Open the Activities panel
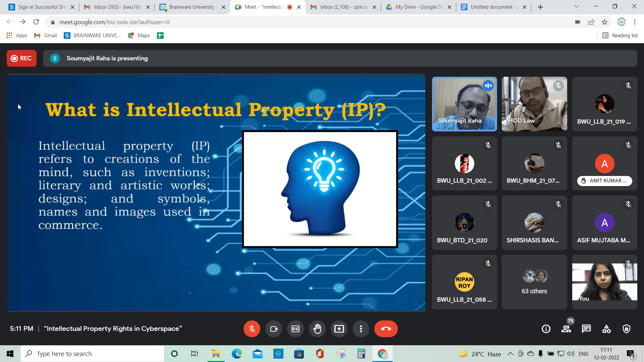Image resolution: width=644 pixels, height=362 pixels. (x=606, y=329)
